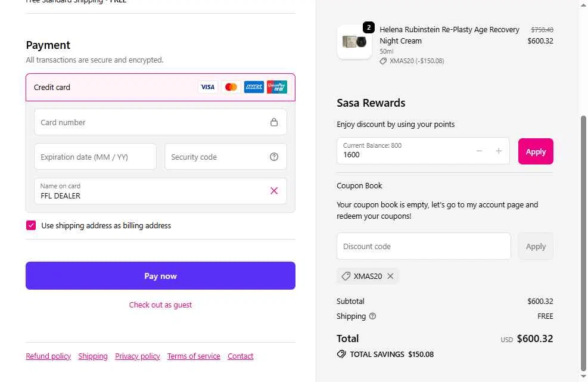Click the product quantity badge showing 2
The image size is (588, 382).
click(x=369, y=27)
